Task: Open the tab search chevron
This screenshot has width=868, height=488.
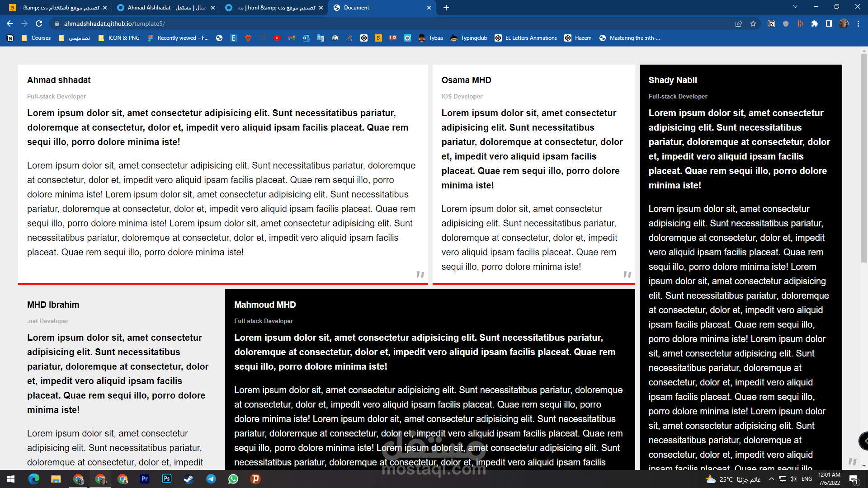Action: [x=795, y=7]
